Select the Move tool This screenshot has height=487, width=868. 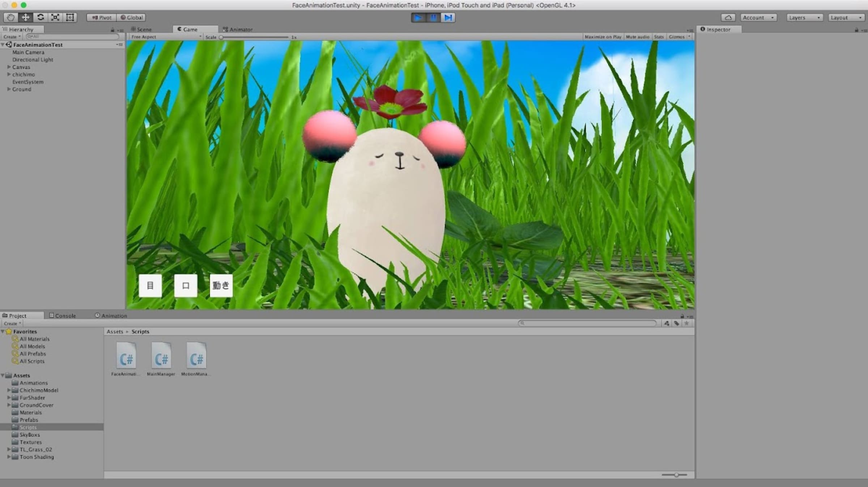(x=25, y=17)
